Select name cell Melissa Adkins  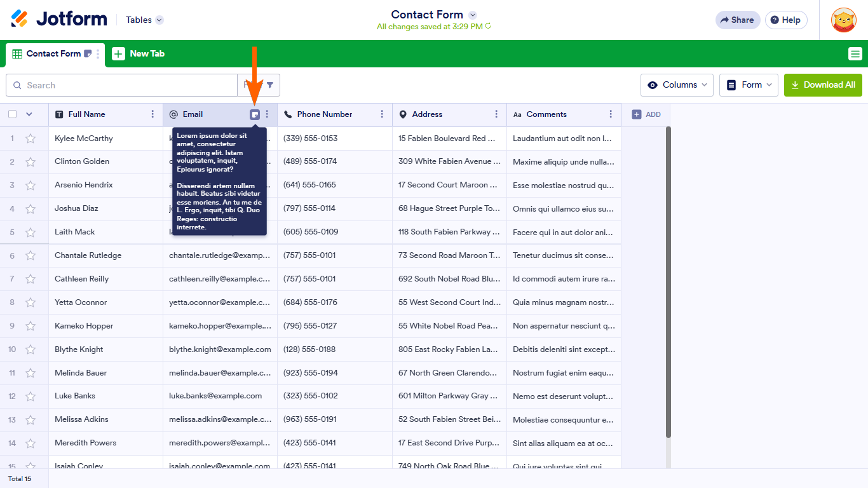pyautogui.click(x=105, y=419)
